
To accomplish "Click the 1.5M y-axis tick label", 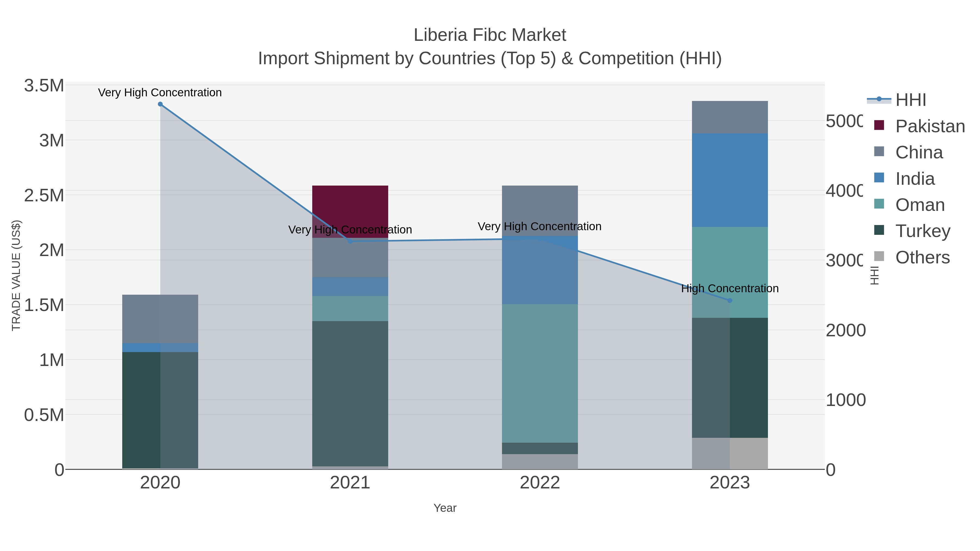I will click(44, 305).
